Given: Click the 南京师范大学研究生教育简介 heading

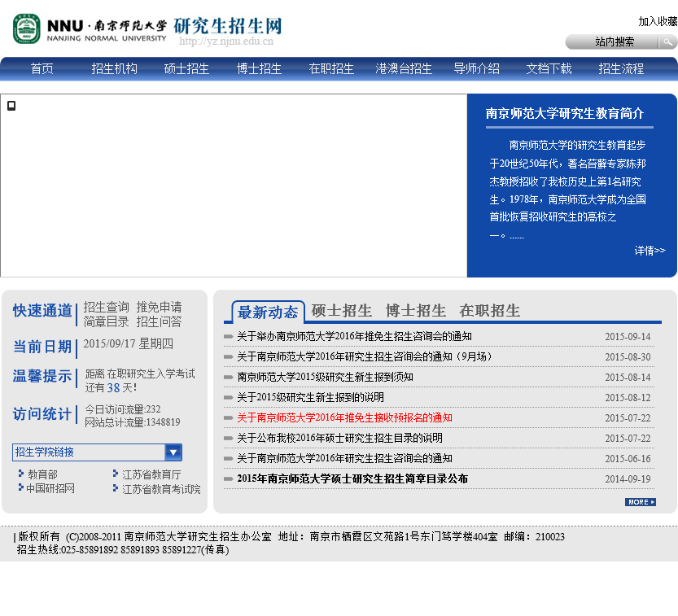Looking at the screenshot, I should click(x=565, y=113).
